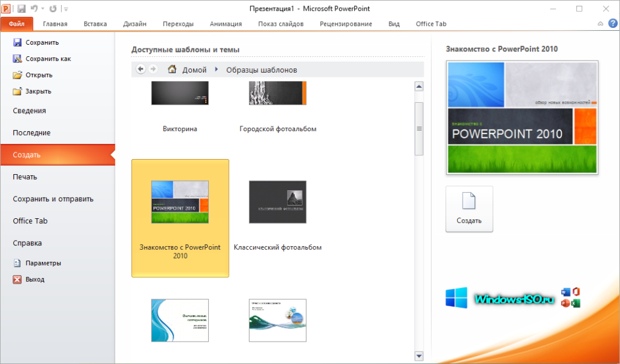This screenshot has width=620, height=364.
Task: Open the Office Tab ribbon tab
Action: click(x=431, y=24)
